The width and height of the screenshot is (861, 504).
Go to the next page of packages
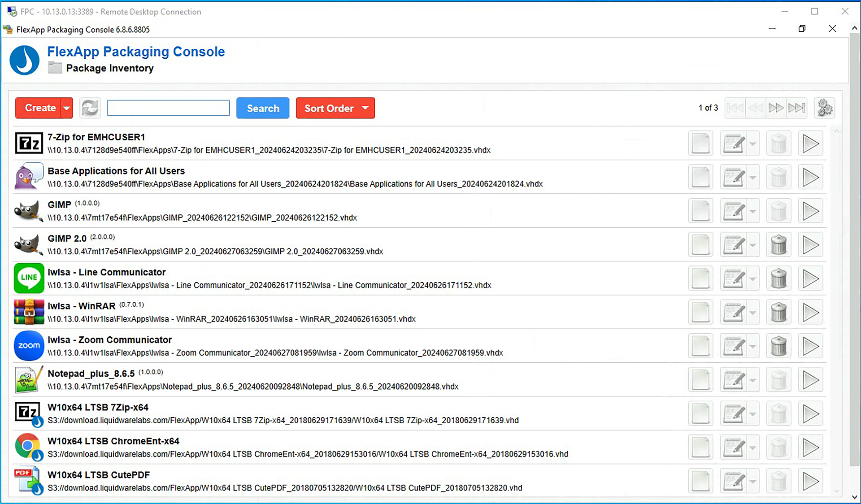(776, 108)
